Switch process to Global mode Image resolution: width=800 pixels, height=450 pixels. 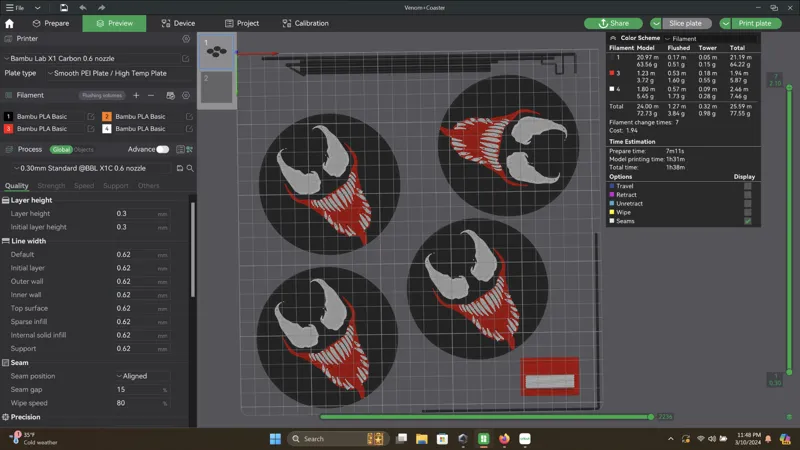coord(61,149)
